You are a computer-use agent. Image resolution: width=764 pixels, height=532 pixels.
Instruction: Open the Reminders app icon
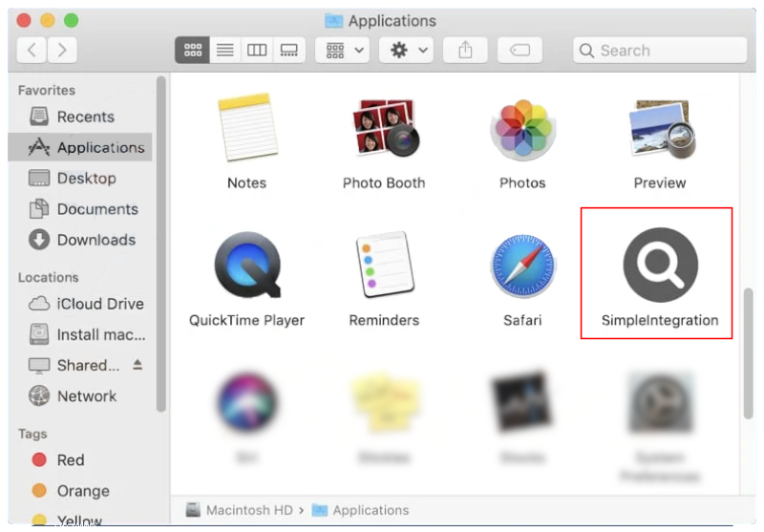pyautogui.click(x=384, y=266)
